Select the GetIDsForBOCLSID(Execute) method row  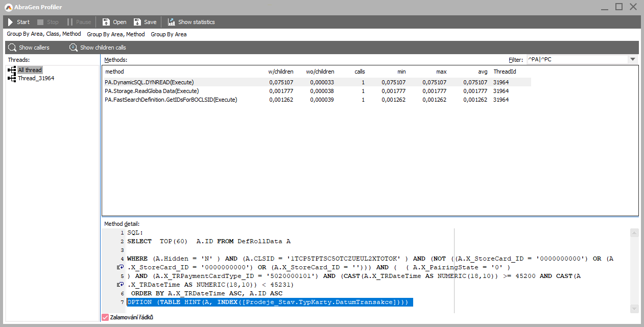tap(171, 100)
